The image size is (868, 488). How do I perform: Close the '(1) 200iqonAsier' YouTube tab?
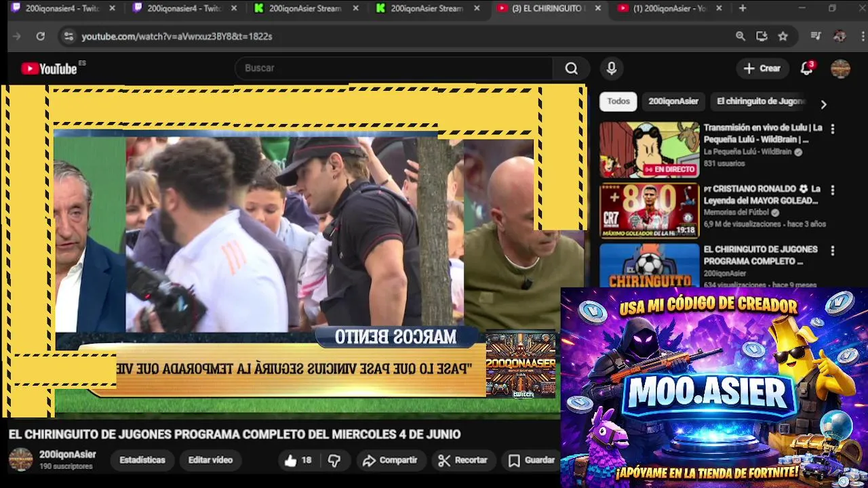click(x=719, y=8)
